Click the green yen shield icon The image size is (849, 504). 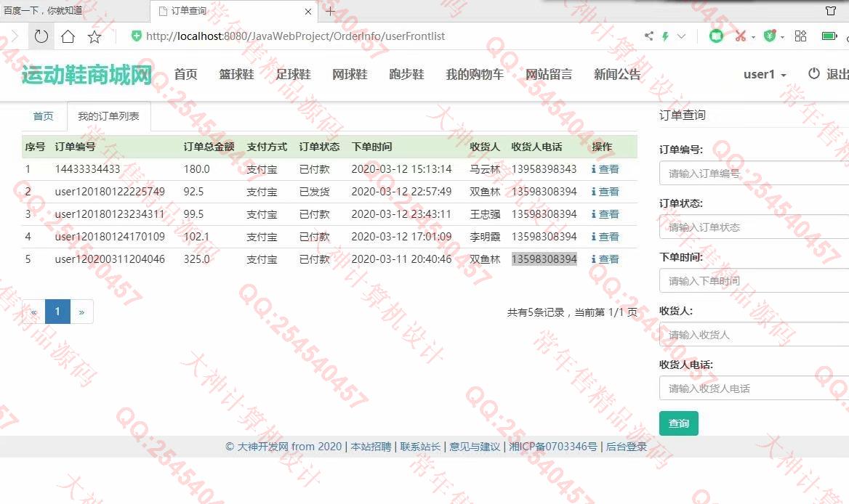(769, 36)
